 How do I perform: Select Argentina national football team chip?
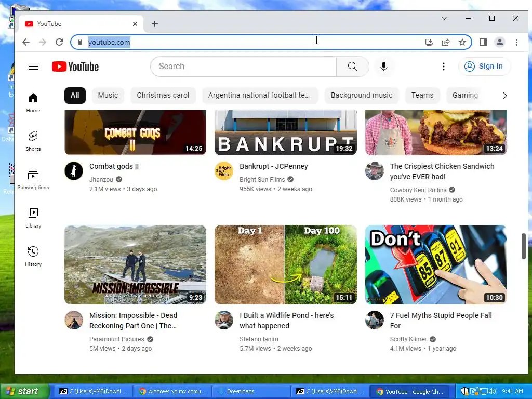tap(260, 96)
